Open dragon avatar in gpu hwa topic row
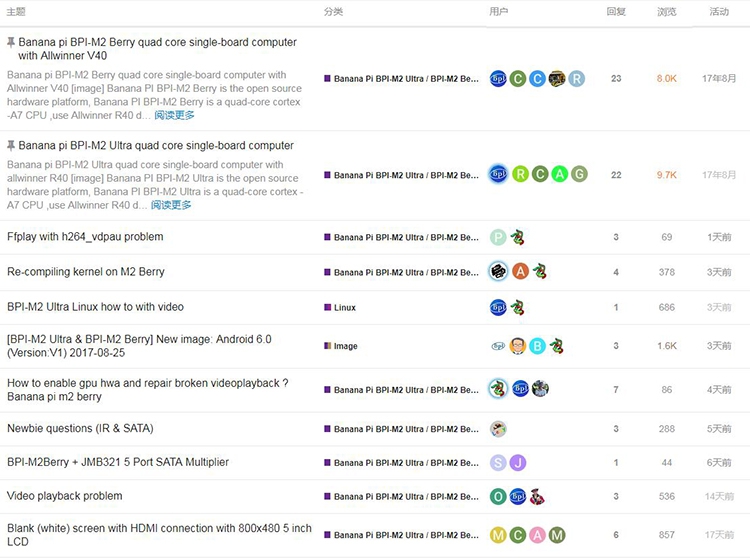 [x=498, y=389]
